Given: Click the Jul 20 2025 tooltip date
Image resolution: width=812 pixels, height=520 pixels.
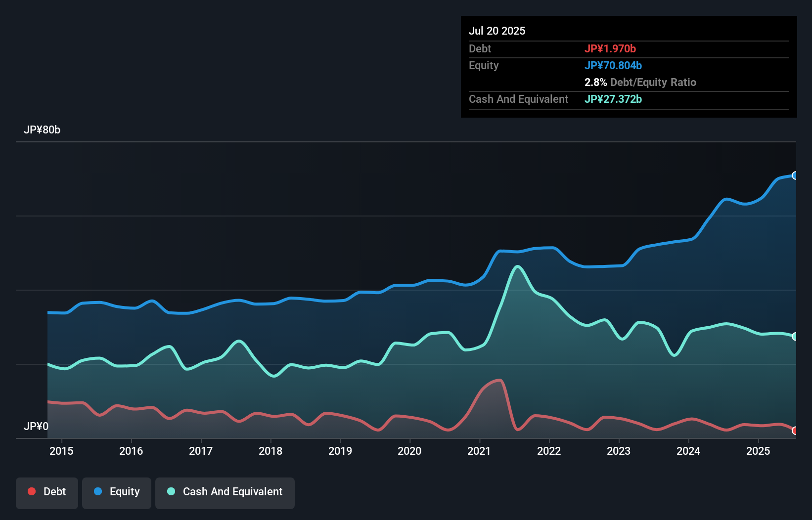Looking at the screenshot, I should pyautogui.click(x=497, y=31).
